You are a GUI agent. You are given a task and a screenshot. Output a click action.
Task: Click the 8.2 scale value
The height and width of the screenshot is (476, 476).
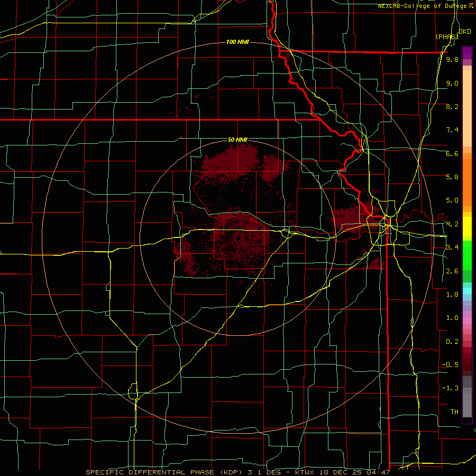[x=452, y=106]
